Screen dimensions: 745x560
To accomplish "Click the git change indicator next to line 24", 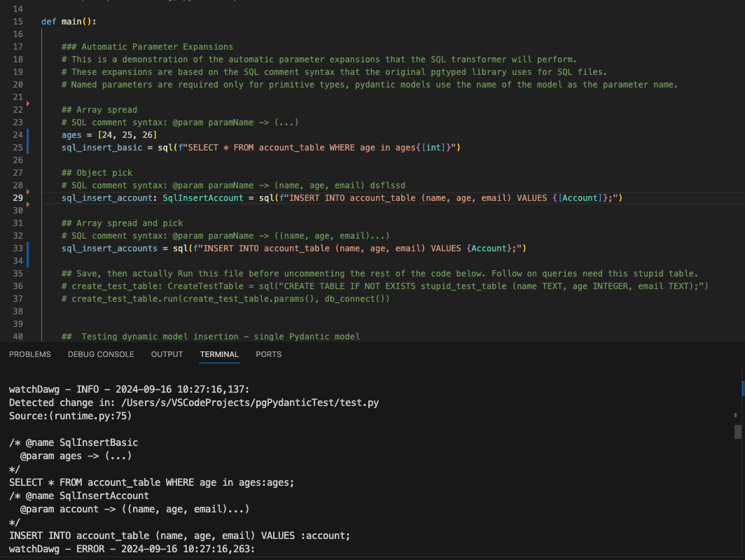I will [28, 135].
